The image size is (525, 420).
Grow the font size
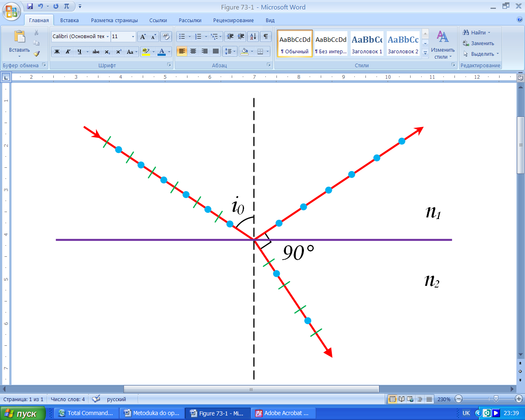(143, 37)
